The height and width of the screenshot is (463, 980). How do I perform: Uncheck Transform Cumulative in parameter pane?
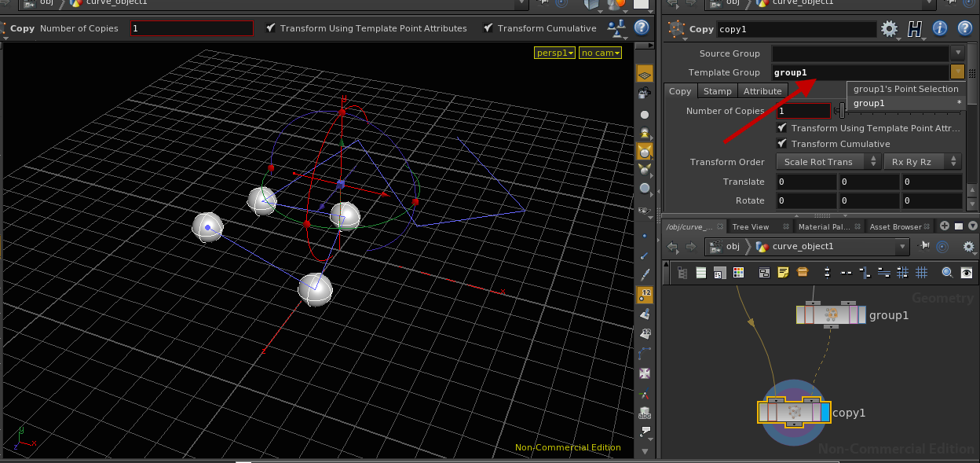[x=782, y=144]
